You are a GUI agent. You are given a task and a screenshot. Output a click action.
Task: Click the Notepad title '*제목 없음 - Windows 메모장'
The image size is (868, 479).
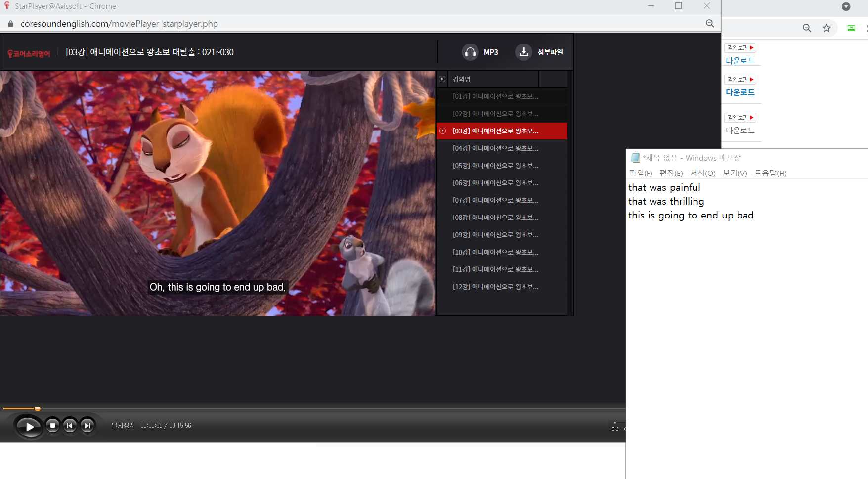691,158
